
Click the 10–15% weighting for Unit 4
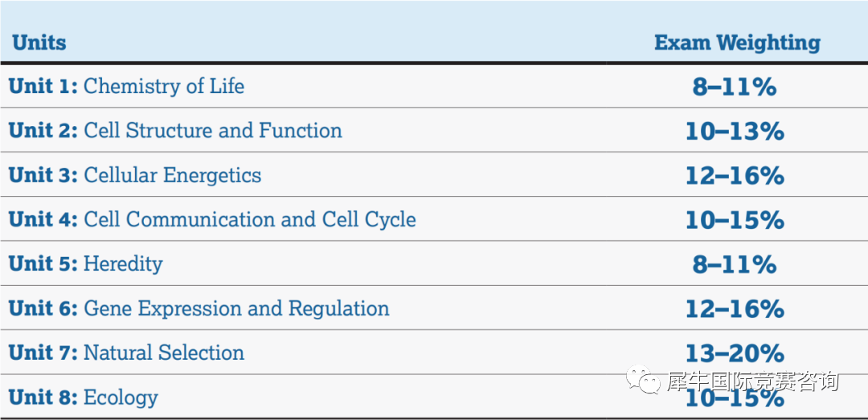pyautogui.click(x=735, y=220)
